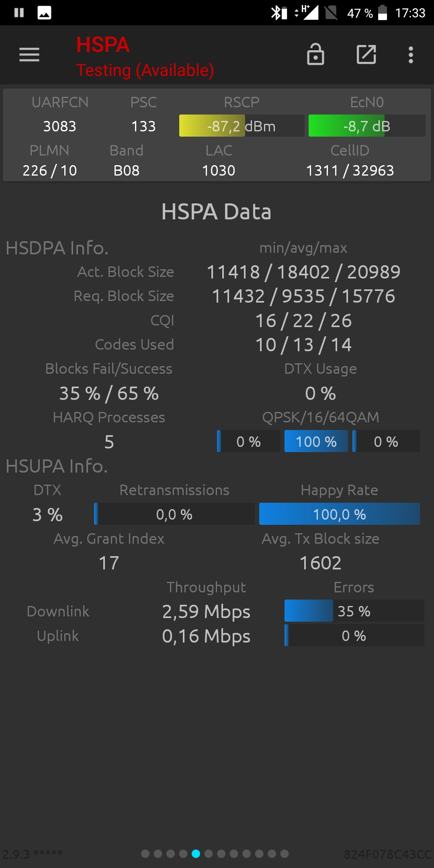This screenshot has width=434, height=868.
Task: Go to the first page indicator dot
Action: (145, 854)
